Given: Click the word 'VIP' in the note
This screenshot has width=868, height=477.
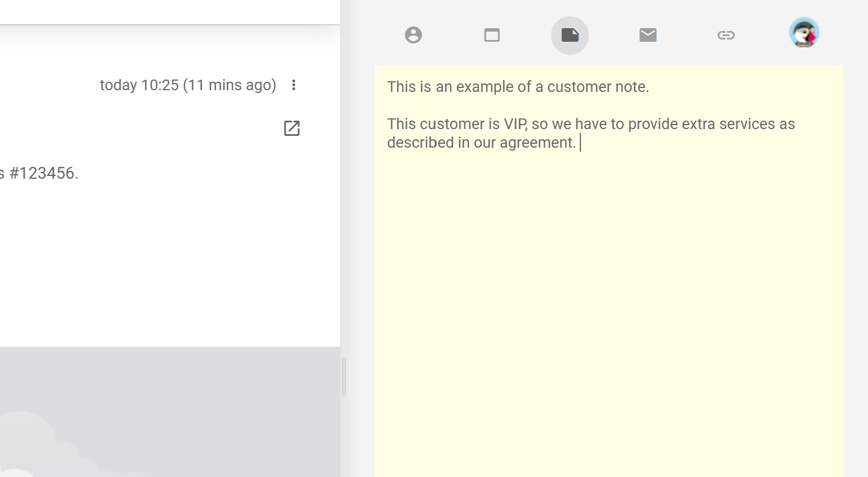Looking at the screenshot, I should (x=515, y=124).
